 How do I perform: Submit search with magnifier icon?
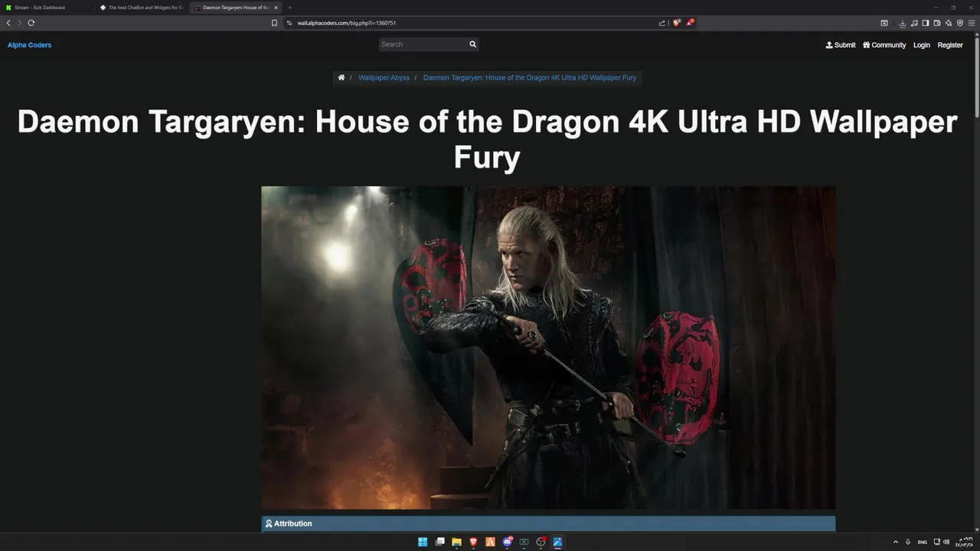[472, 44]
